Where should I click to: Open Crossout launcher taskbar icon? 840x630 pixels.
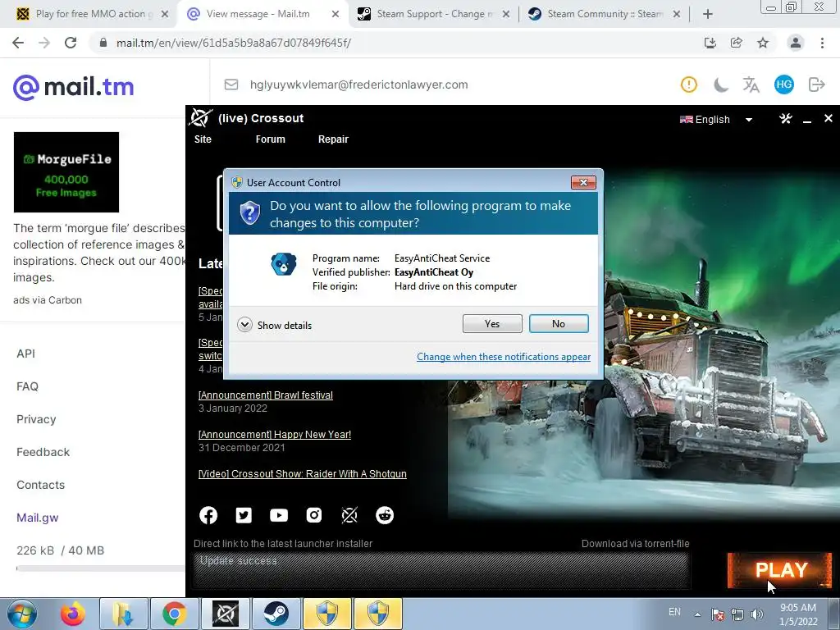pos(225,614)
